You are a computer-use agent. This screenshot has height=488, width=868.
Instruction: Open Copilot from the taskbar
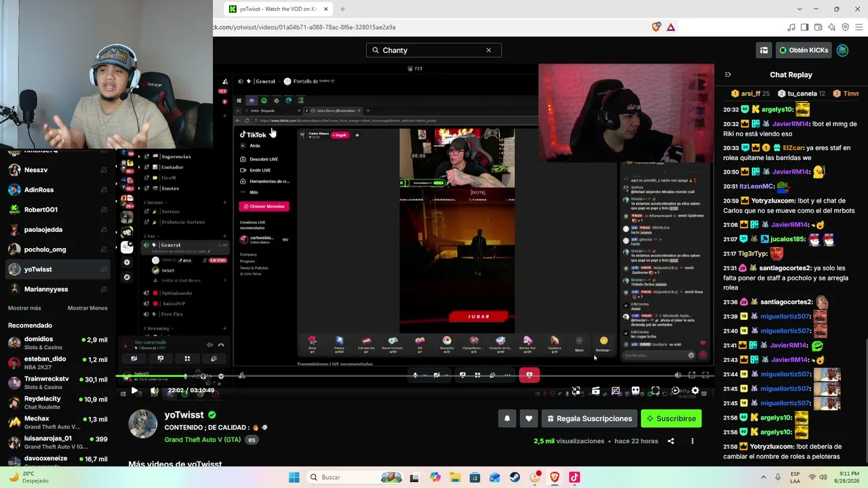435,477
